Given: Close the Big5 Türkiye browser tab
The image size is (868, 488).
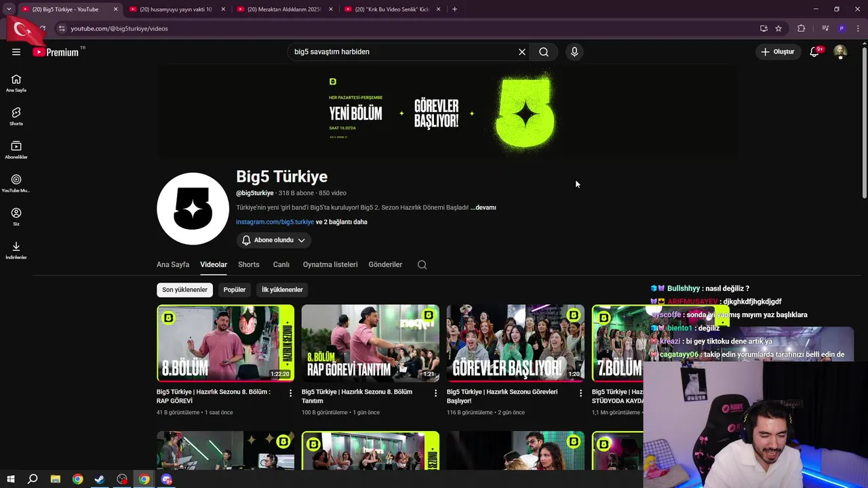Looking at the screenshot, I should pos(115,9).
